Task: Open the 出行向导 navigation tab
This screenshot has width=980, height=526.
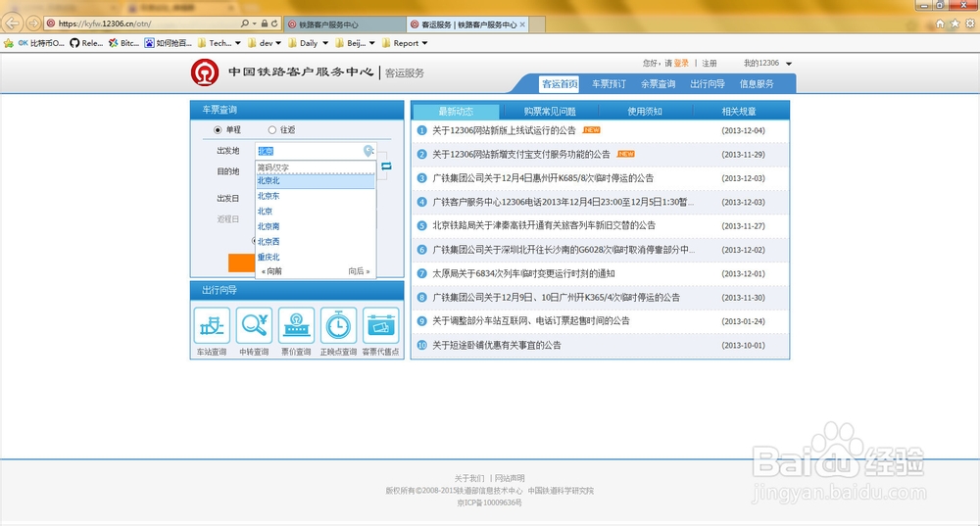Action: point(708,83)
